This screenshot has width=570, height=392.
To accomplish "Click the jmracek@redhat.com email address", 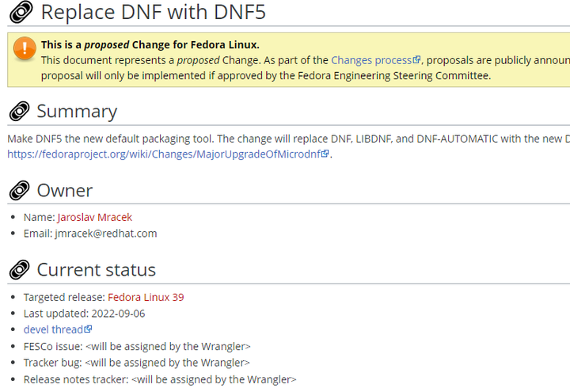I will click(x=105, y=233).
